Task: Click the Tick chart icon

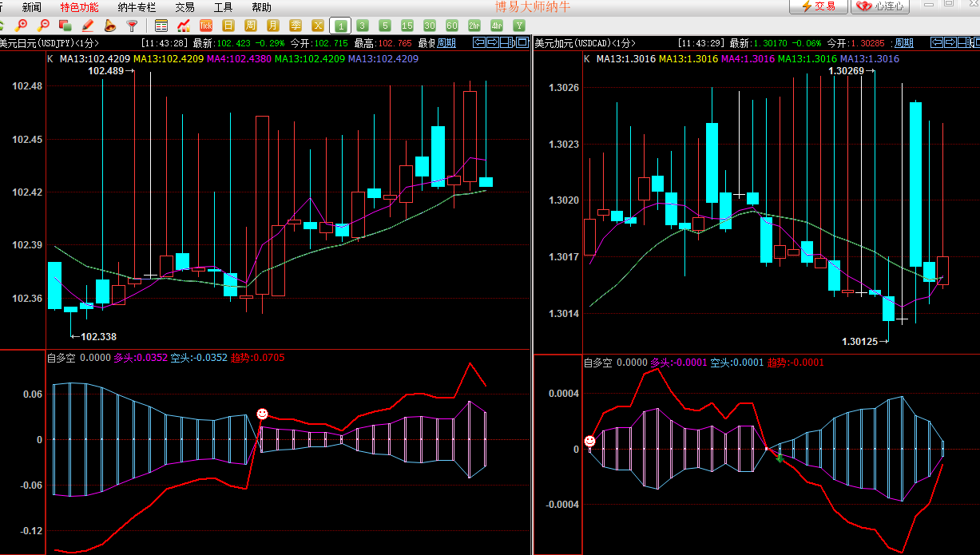Action: 206,26
